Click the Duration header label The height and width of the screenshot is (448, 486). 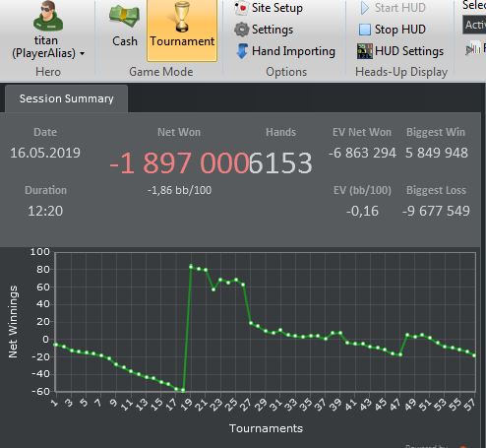[x=45, y=190]
